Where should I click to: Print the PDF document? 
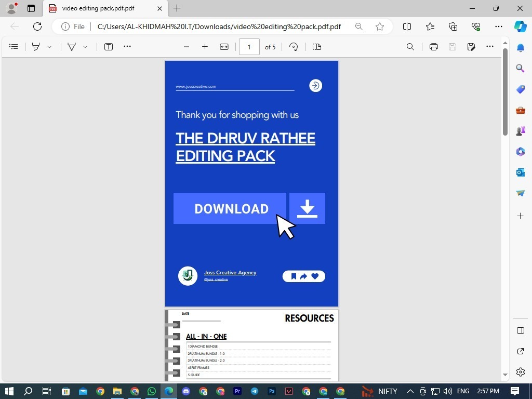point(434,47)
